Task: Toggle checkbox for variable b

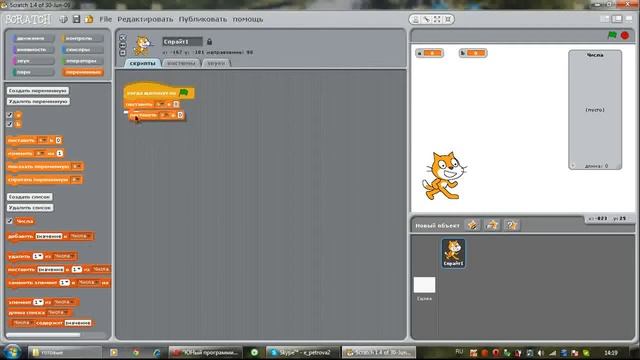Action: [10, 124]
